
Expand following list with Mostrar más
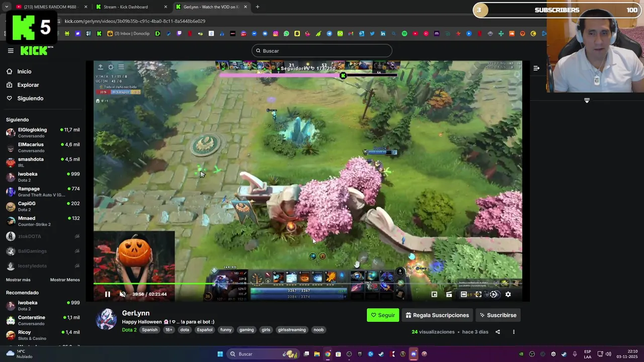click(18, 280)
